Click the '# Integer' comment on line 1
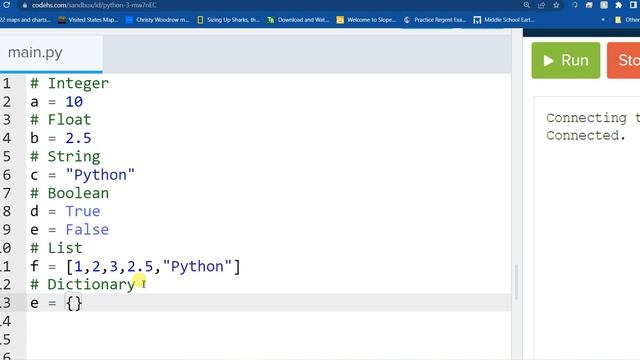This screenshot has width=640, height=360. pos(69,83)
